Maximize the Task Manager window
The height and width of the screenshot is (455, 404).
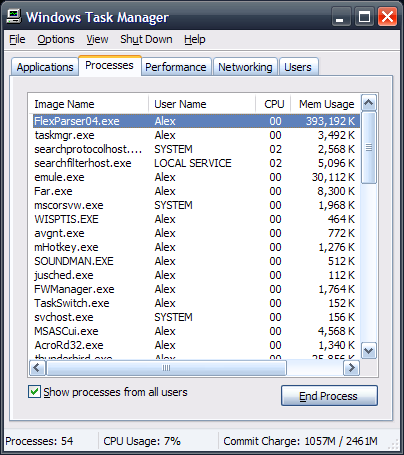point(364,17)
